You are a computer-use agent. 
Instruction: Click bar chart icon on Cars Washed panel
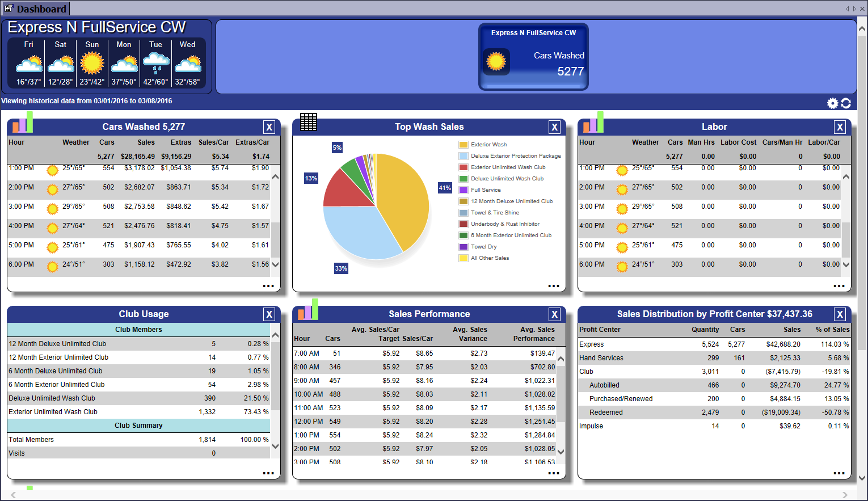[23, 123]
